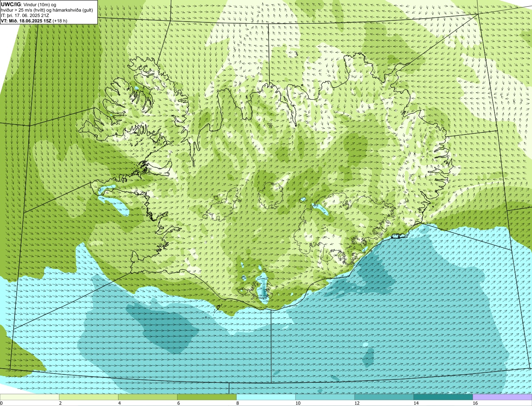The width and height of the screenshot is (532, 406).
Task: Pick the teal 12–14 m/s legend swatch
Action: pos(384,397)
